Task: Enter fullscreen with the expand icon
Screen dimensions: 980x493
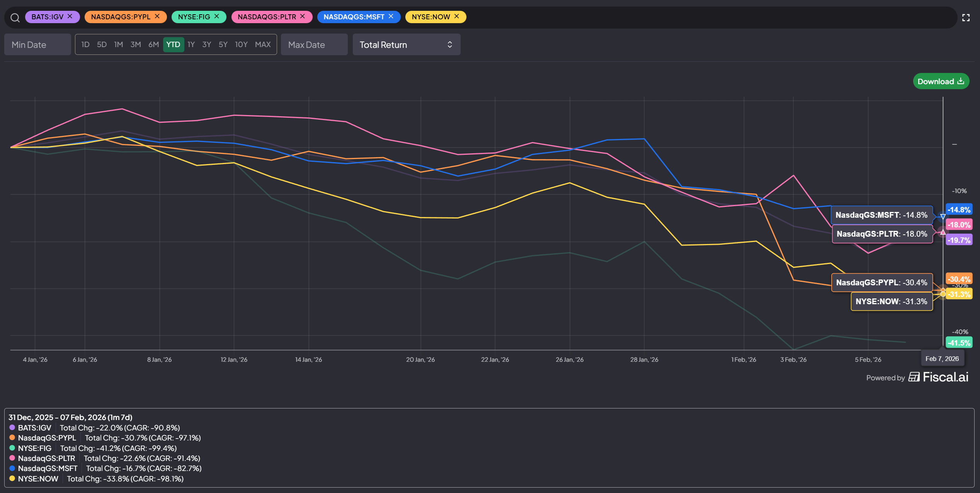Action: [x=966, y=17]
